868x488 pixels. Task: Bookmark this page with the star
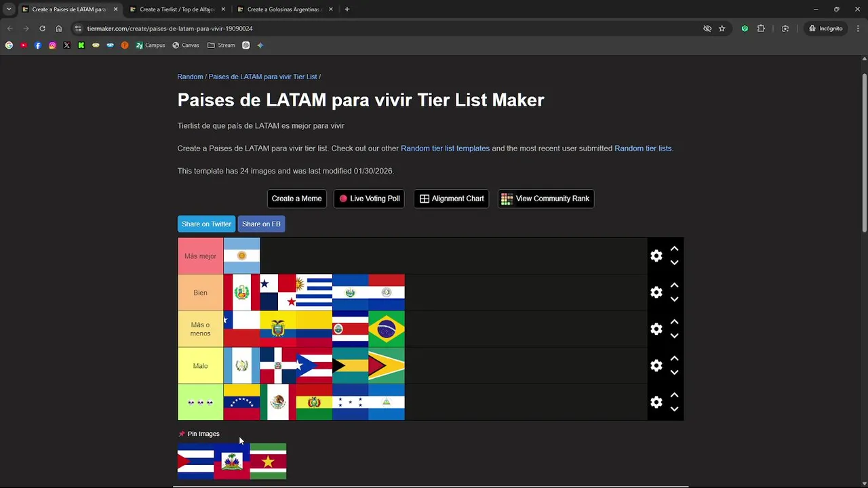(x=722, y=28)
